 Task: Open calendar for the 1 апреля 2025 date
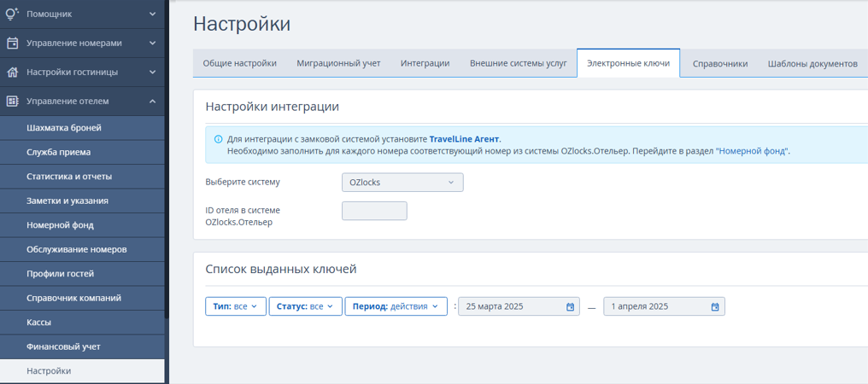[715, 306]
